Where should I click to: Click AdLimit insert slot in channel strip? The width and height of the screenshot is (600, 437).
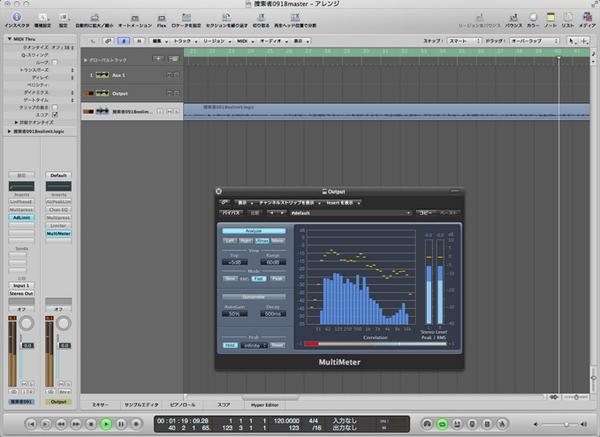(21, 217)
